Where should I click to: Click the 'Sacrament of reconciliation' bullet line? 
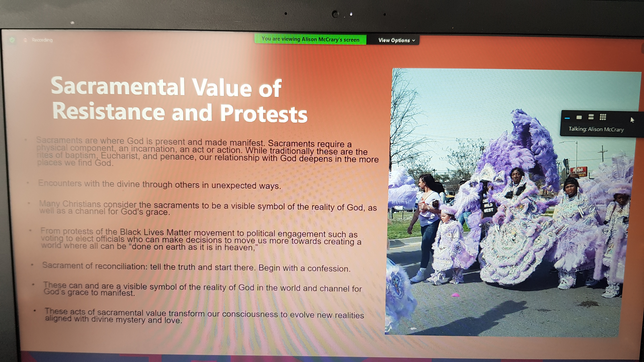pos(196,267)
